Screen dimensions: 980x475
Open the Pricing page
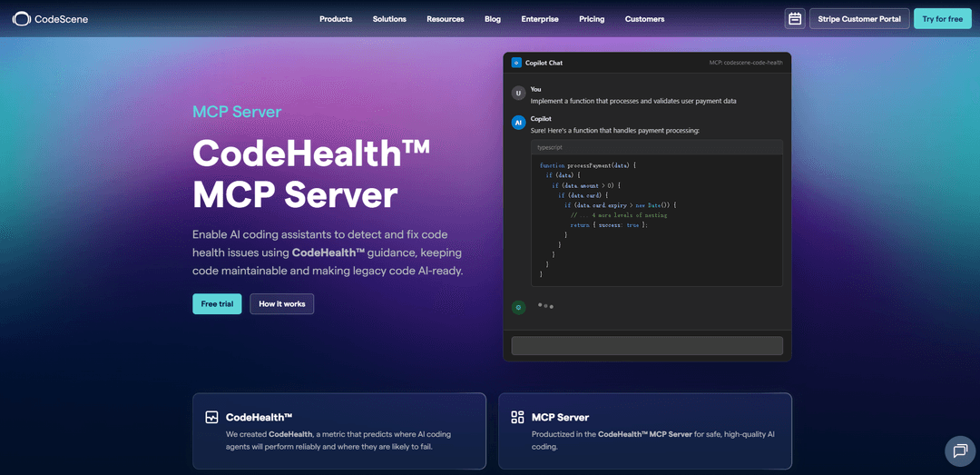click(x=592, y=19)
